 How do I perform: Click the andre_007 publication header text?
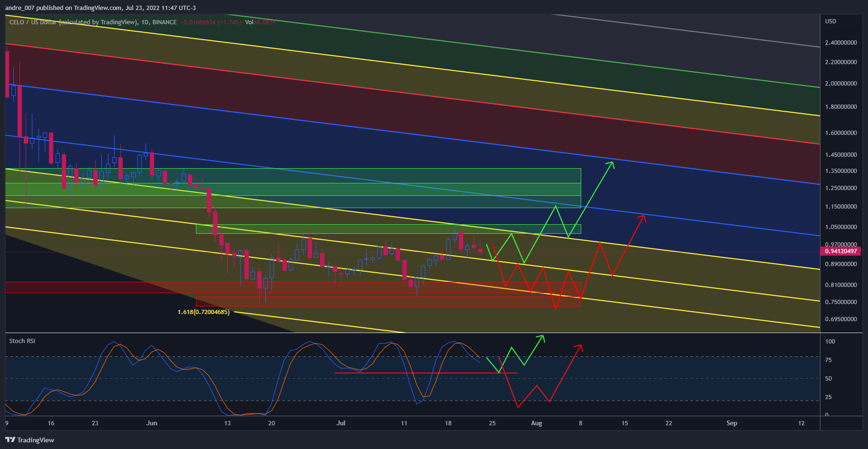[100, 8]
